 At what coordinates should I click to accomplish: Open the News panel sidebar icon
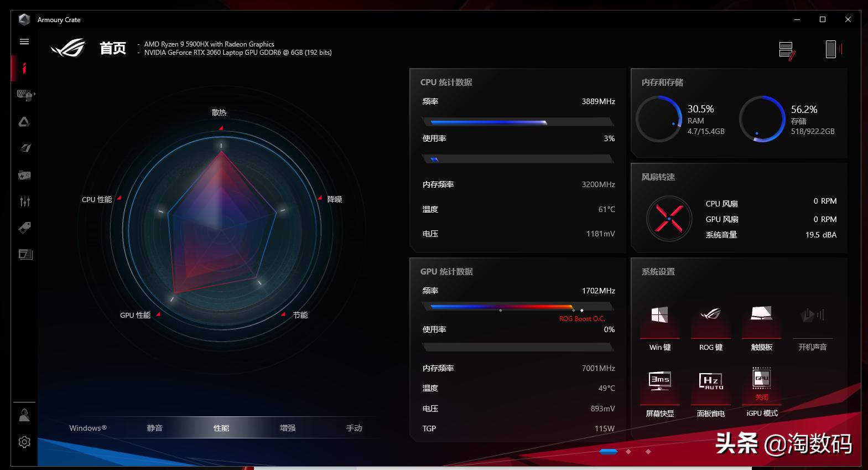click(25, 254)
